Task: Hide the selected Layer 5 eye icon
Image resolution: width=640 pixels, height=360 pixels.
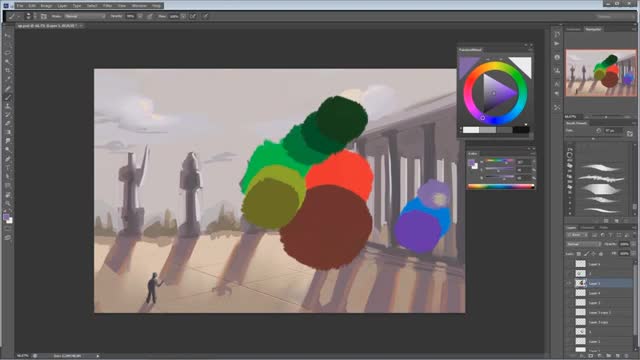Action: coord(569,283)
